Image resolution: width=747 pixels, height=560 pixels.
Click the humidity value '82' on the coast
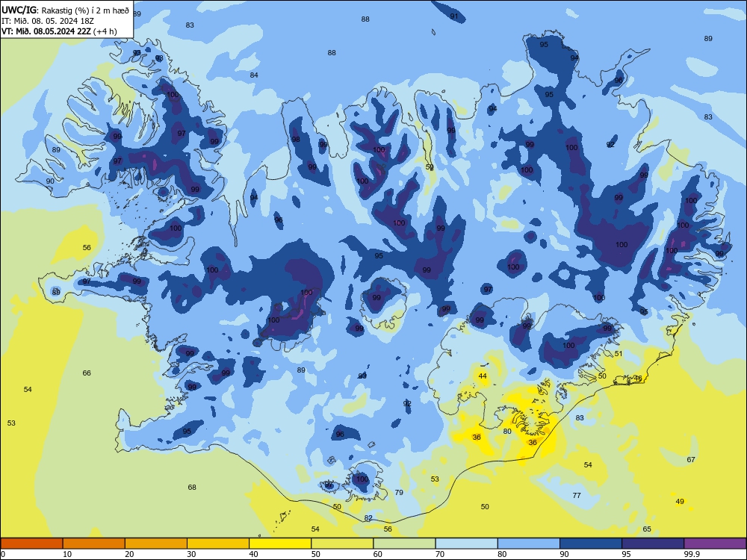[368, 518]
